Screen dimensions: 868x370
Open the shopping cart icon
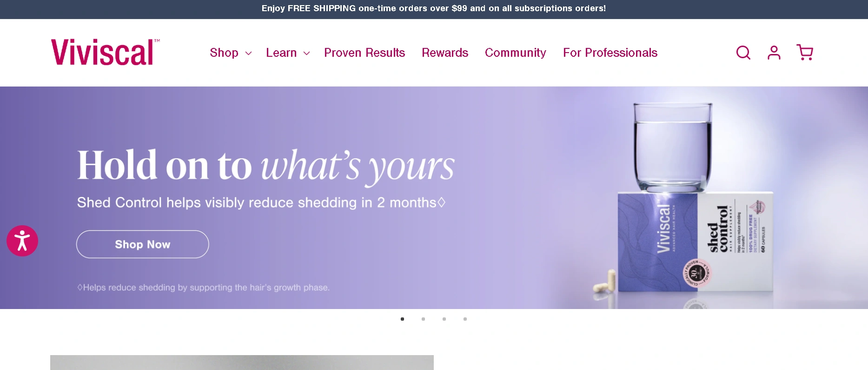coord(805,53)
